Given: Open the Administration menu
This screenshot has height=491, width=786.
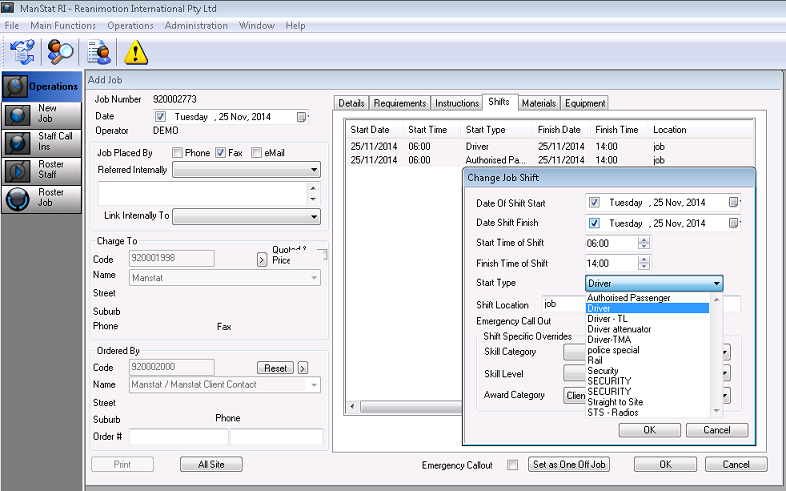Looking at the screenshot, I should click(x=196, y=26).
